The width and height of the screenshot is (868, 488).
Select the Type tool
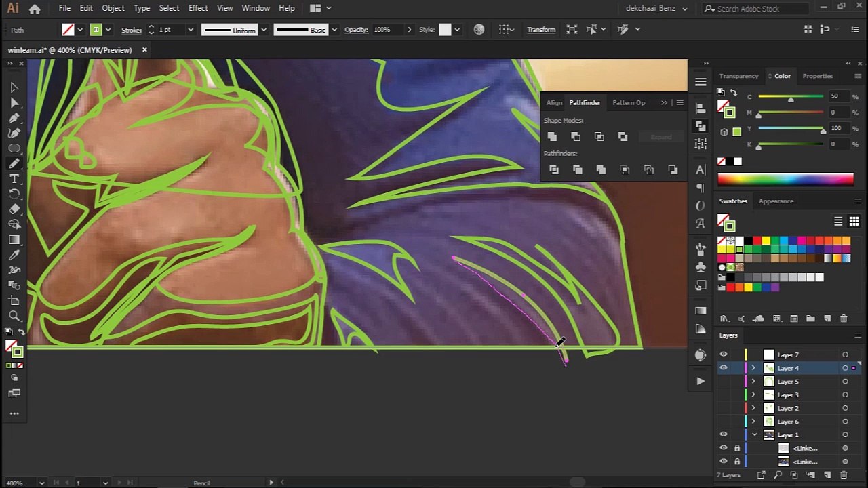(x=14, y=179)
